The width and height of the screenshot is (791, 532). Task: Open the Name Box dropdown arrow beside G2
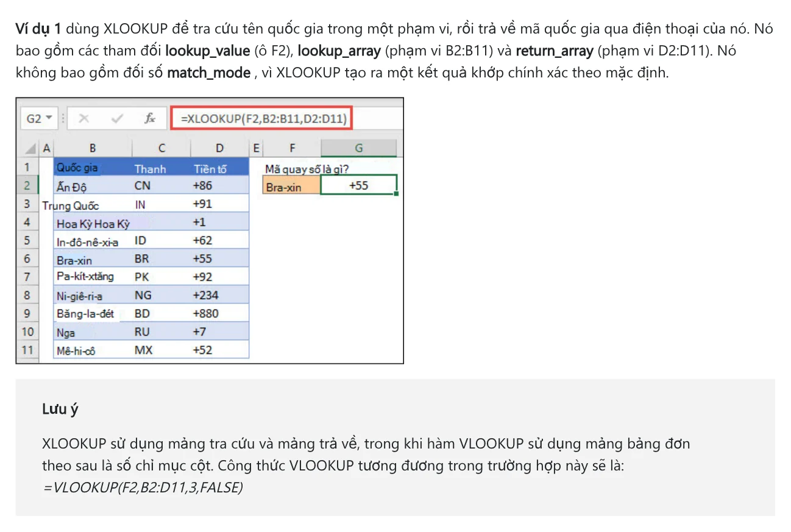click(x=48, y=118)
